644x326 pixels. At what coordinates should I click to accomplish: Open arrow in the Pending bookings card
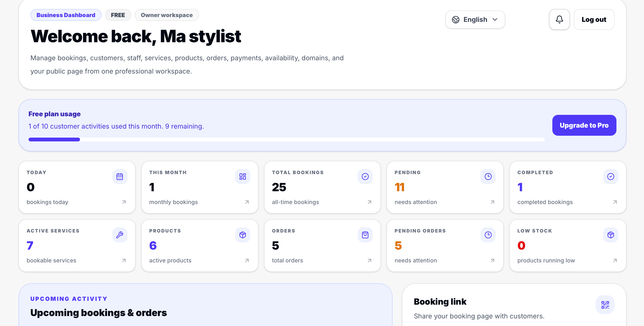(492, 202)
